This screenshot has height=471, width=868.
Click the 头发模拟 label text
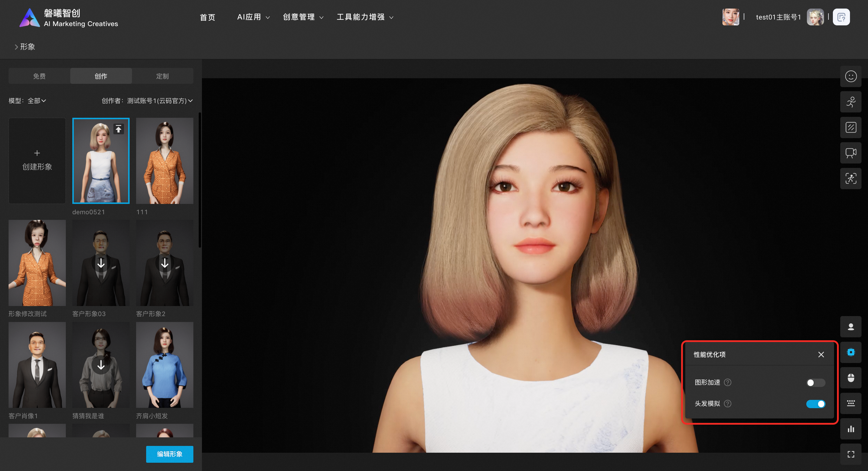707,404
